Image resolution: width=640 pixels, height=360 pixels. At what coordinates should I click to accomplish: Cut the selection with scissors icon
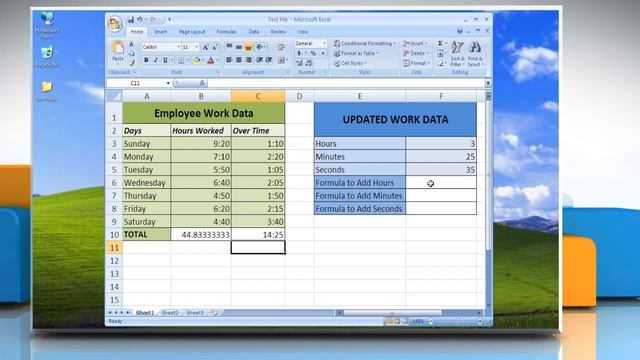(x=131, y=44)
